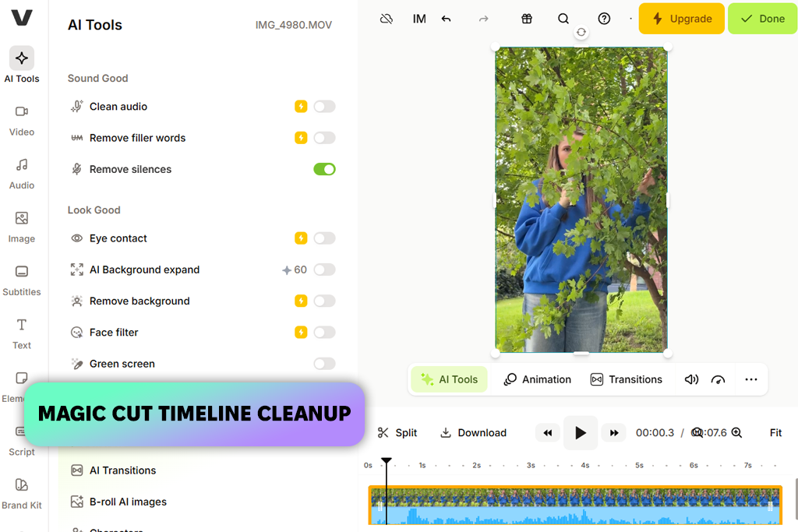798x532 pixels.
Task: Click the yellow Upgrade button
Action: pos(681,19)
